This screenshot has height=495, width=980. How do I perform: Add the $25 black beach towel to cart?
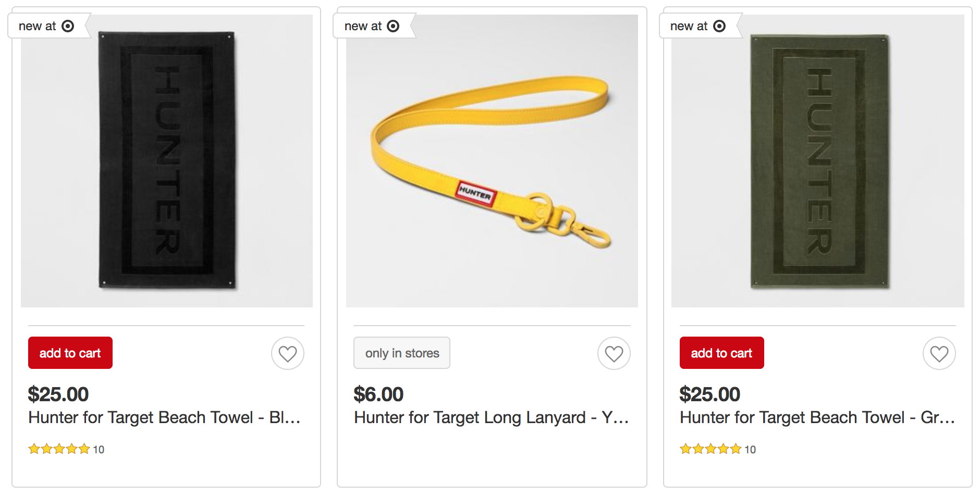(70, 353)
